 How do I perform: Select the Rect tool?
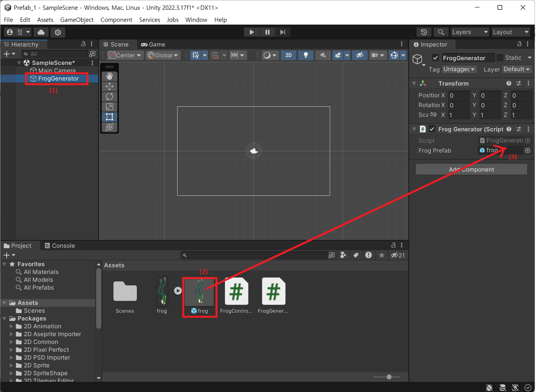(x=110, y=117)
